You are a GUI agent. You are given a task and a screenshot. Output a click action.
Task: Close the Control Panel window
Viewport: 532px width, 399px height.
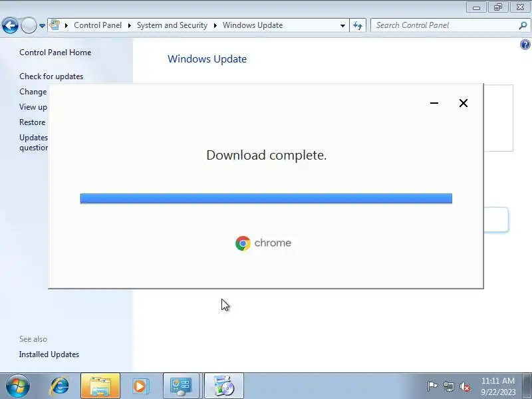(520, 7)
